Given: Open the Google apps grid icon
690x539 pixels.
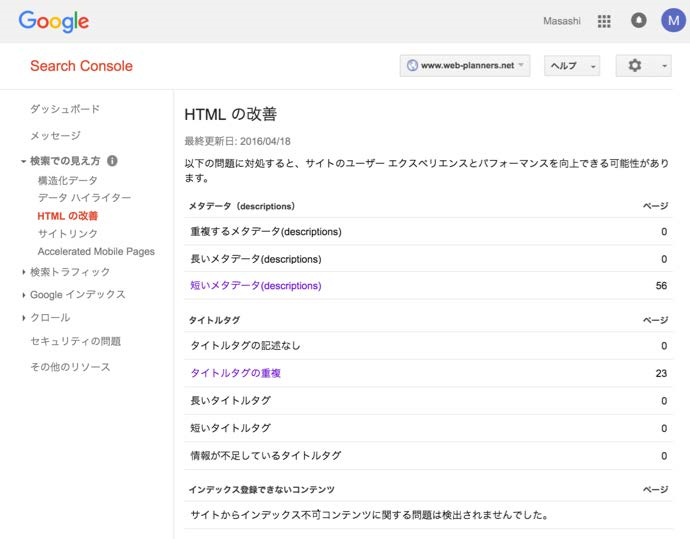Looking at the screenshot, I should 604,21.
